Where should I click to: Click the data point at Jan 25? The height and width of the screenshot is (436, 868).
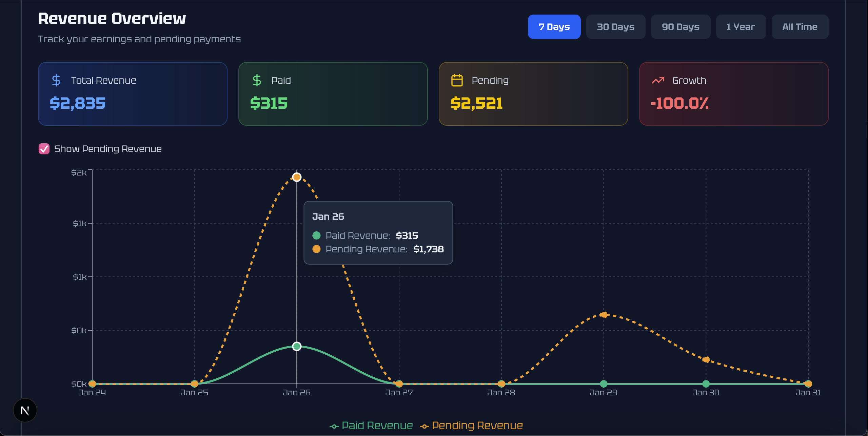pos(194,384)
